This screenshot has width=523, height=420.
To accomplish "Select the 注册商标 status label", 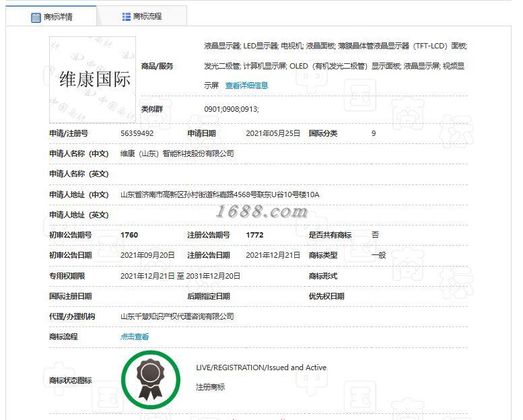I will pos(210,387).
